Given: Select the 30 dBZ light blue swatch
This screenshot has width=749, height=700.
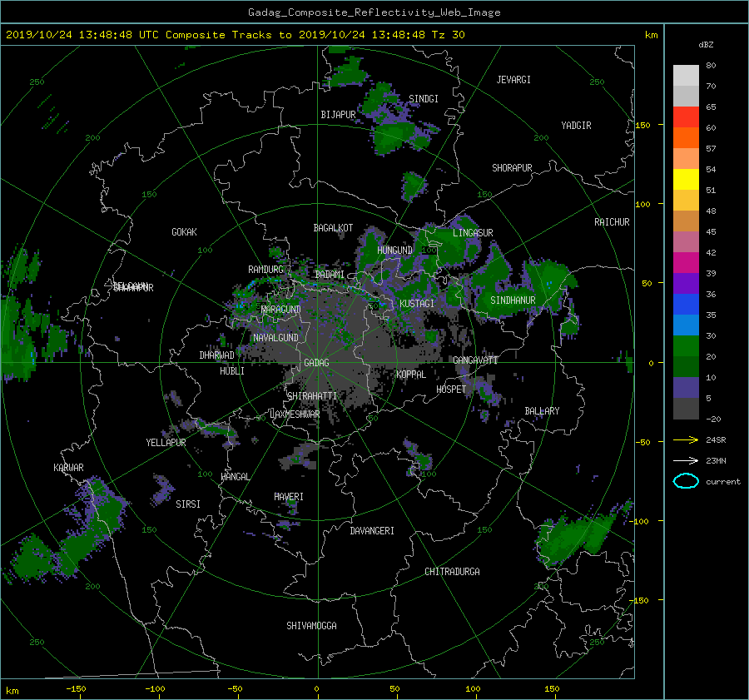Looking at the screenshot, I should 686,325.
